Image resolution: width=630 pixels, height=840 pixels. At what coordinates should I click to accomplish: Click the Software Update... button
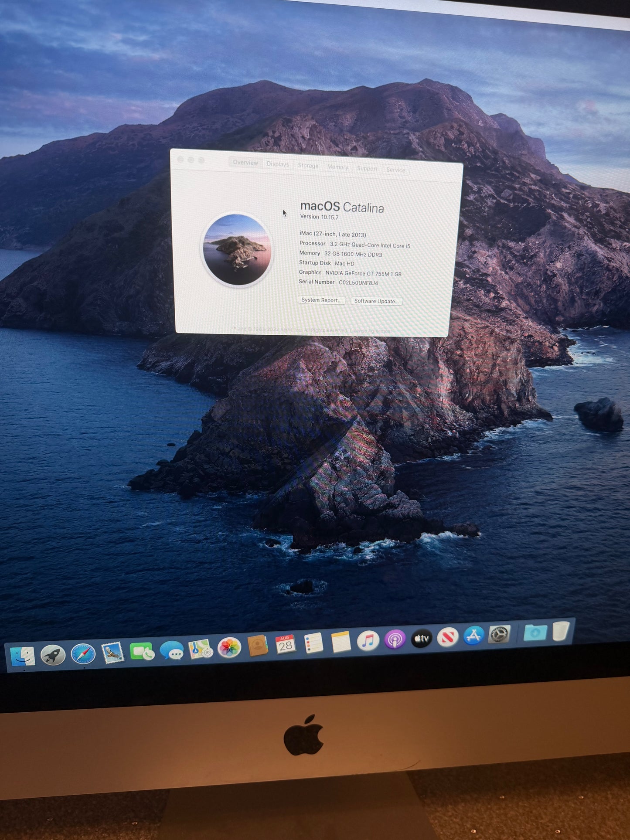[376, 301]
